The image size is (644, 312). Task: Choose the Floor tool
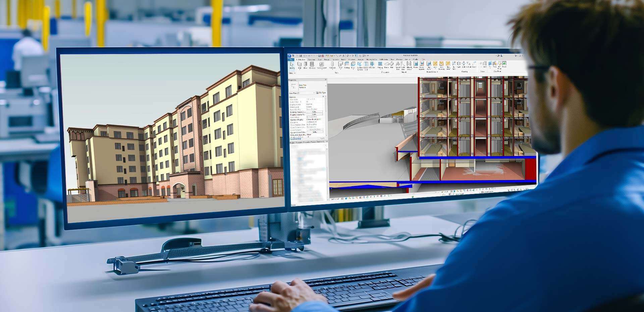pos(353,66)
